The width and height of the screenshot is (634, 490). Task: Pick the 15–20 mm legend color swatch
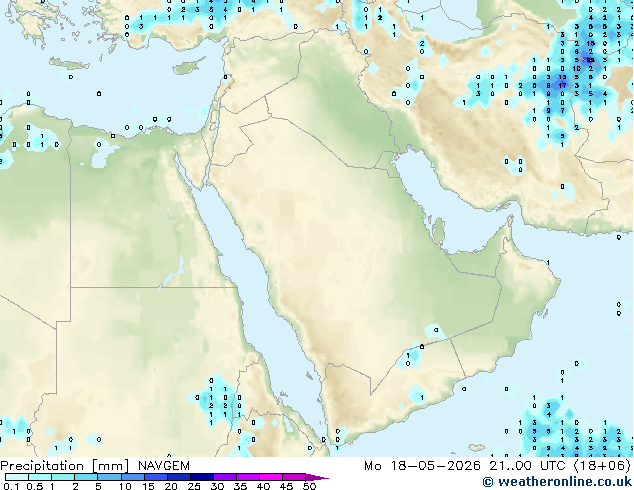tap(155, 477)
